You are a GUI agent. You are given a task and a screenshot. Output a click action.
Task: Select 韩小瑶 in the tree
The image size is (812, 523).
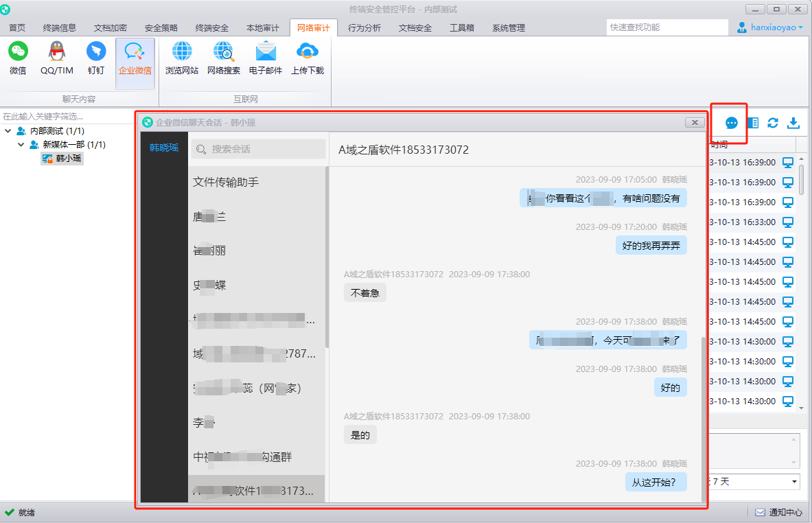pyautogui.click(x=62, y=159)
